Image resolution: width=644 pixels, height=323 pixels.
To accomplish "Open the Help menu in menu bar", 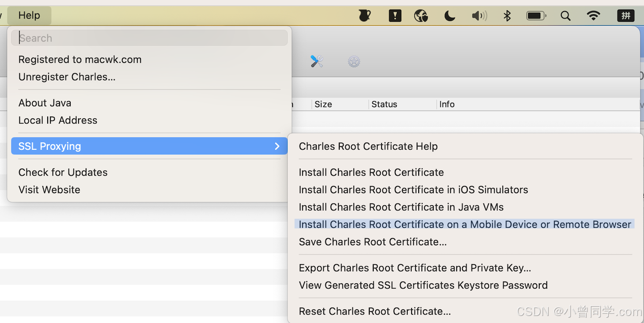I will 29,15.
